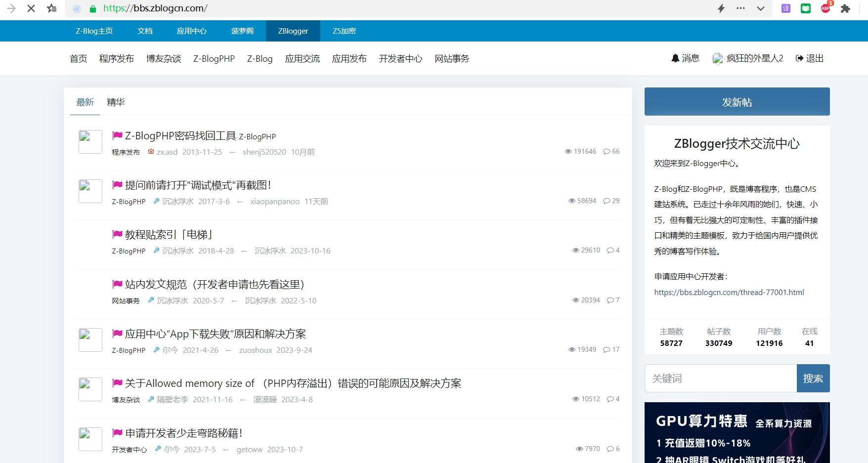Viewport: 868px width, 463px height.
Task: Select the ZBlogger top bar tab
Action: (x=293, y=31)
